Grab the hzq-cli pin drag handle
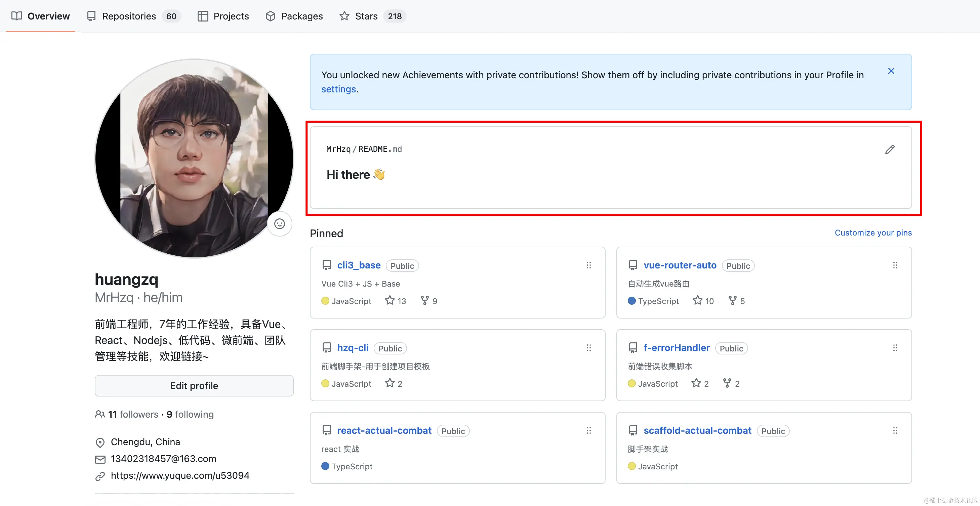Image resolution: width=980 pixels, height=506 pixels. [x=588, y=348]
